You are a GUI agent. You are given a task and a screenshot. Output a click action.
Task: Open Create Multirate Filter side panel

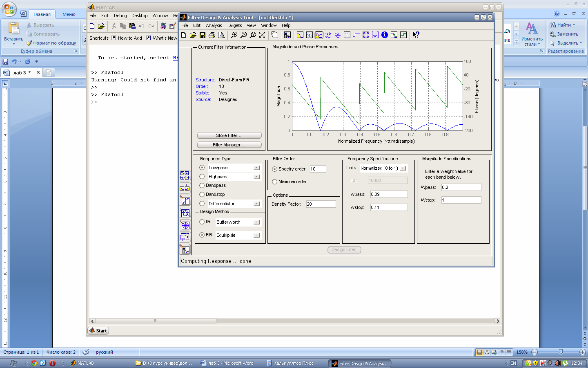185,175
